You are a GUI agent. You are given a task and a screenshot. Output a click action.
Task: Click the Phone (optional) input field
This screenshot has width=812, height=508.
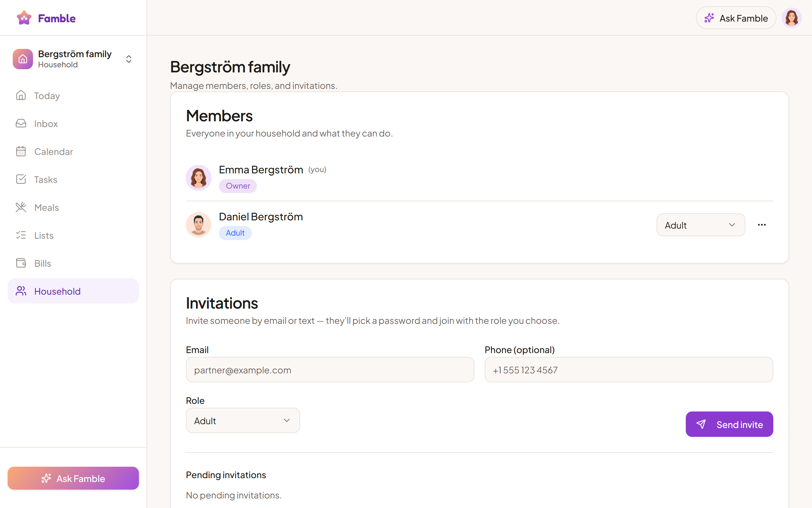point(629,370)
